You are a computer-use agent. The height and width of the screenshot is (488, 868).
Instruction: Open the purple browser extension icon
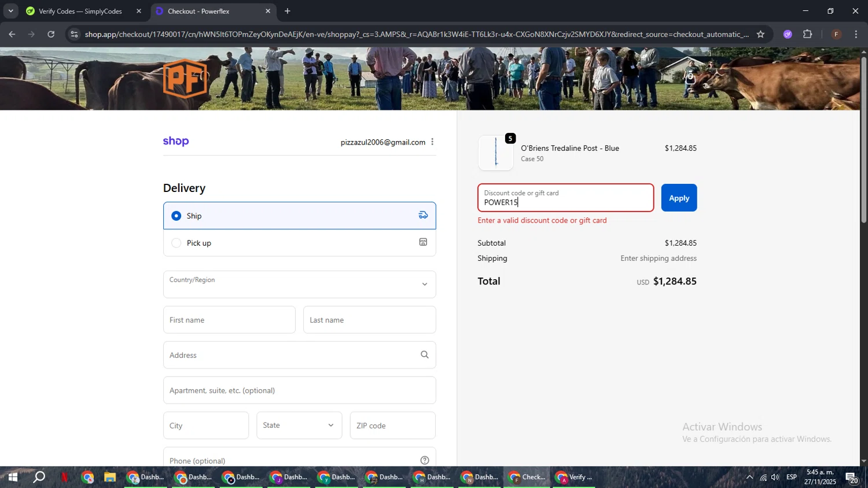(x=788, y=34)
